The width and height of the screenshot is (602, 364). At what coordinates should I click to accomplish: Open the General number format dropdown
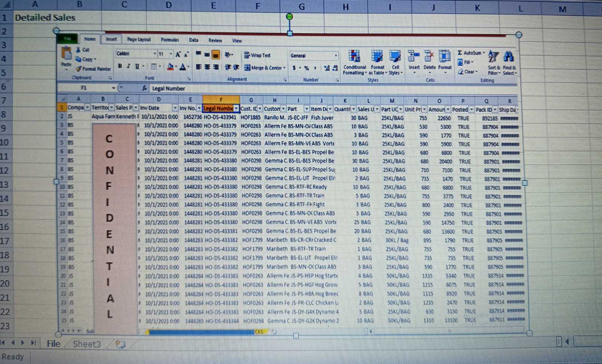pyautogui.click(x=336, y=56)
